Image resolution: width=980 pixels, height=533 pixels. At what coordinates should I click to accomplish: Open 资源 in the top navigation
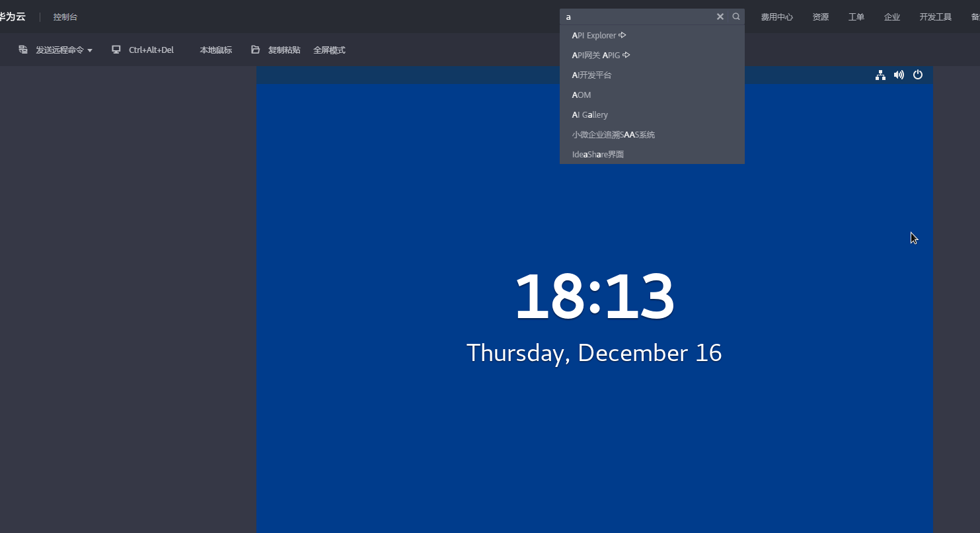(x=821, y=17)
